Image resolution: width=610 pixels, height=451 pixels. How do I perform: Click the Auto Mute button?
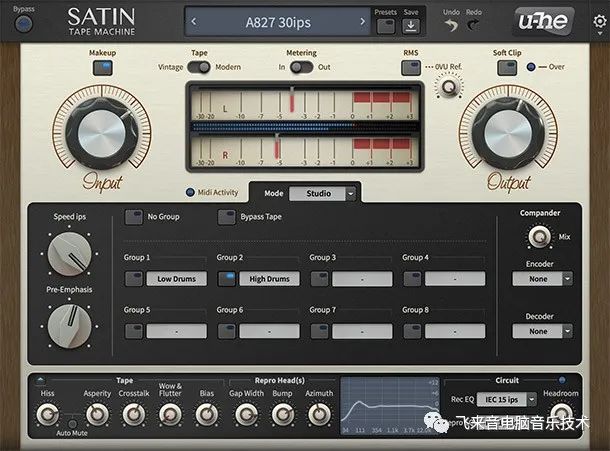click(72, 423)
